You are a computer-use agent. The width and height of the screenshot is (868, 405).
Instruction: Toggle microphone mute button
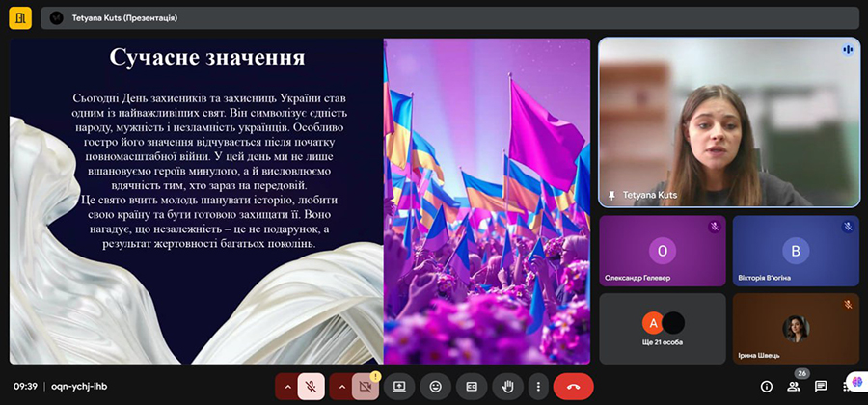(312, 387)
